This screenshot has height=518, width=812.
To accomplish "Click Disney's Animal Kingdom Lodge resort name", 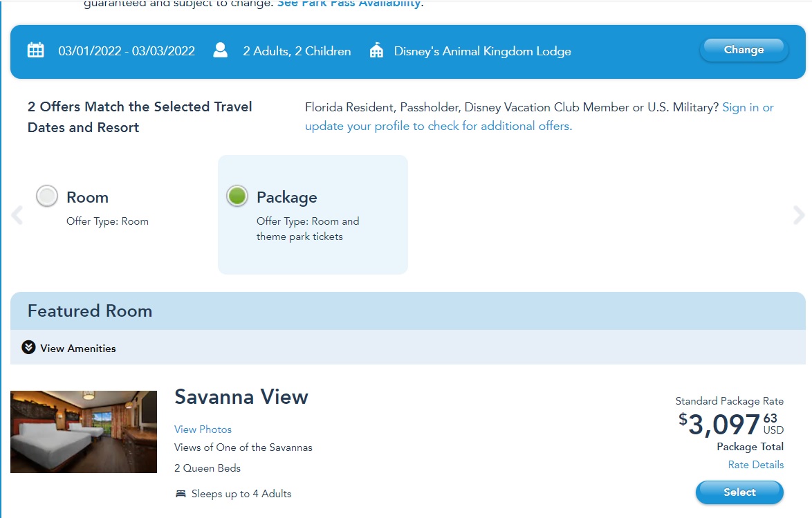I will [482, 51].
